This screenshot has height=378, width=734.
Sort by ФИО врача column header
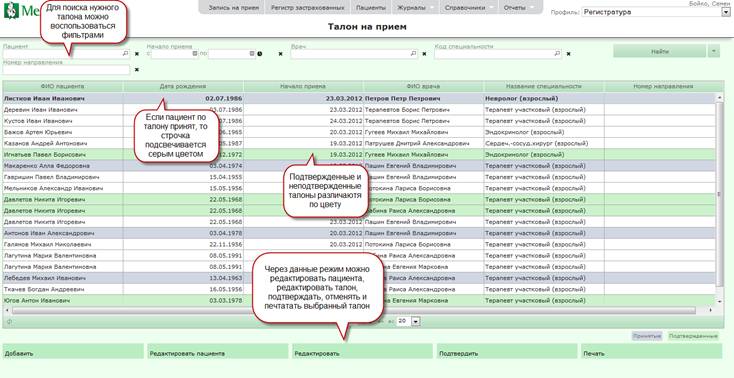pos(423,87)
